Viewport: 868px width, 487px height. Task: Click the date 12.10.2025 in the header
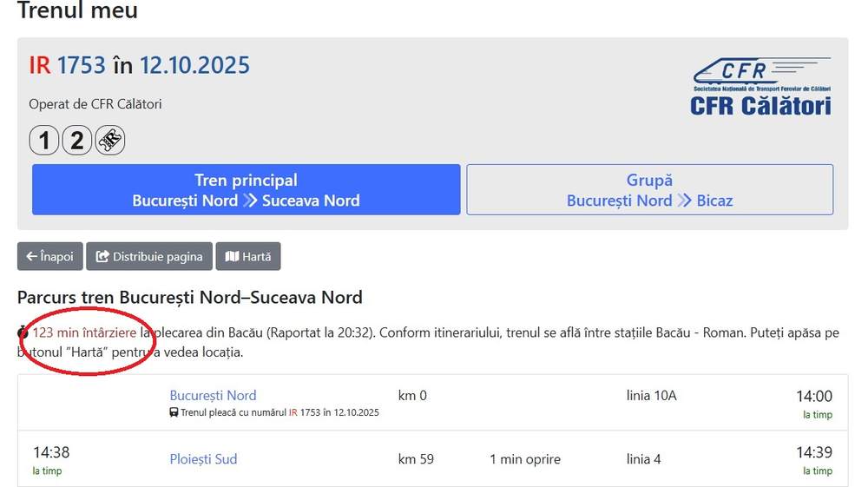pos(194,65)
